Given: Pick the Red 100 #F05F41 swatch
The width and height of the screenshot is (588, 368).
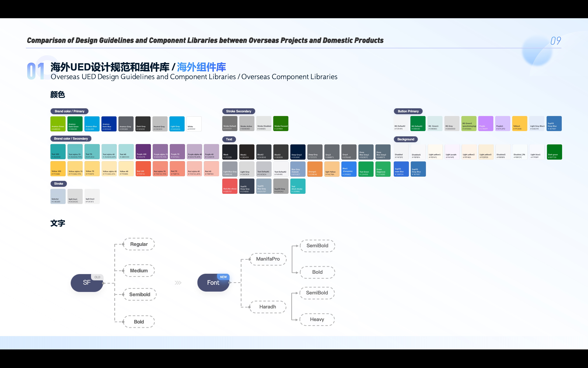Looking at the screenshot, I should [143, 169].
